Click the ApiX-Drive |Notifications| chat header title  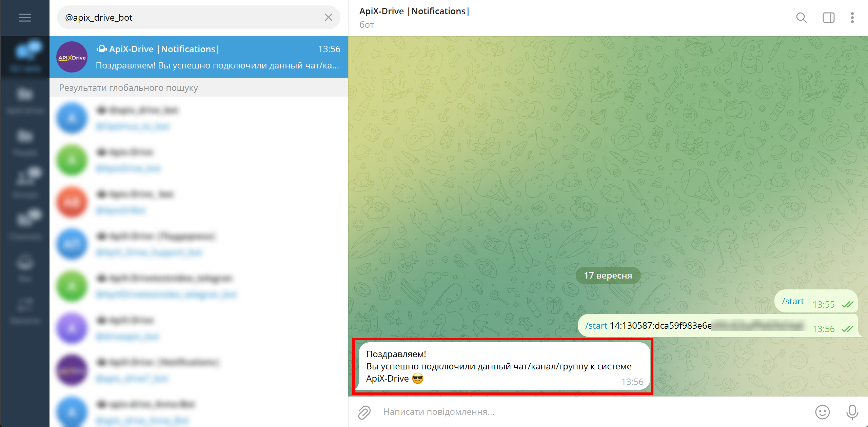tap(414, 11)
